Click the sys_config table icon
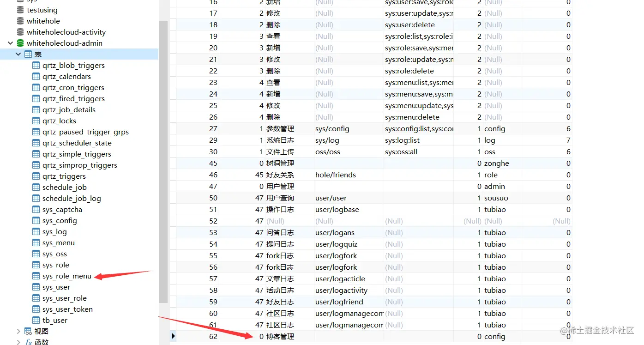Image resolution: width=644 pixels, height=345 pixels. click(x=36, y=221)
